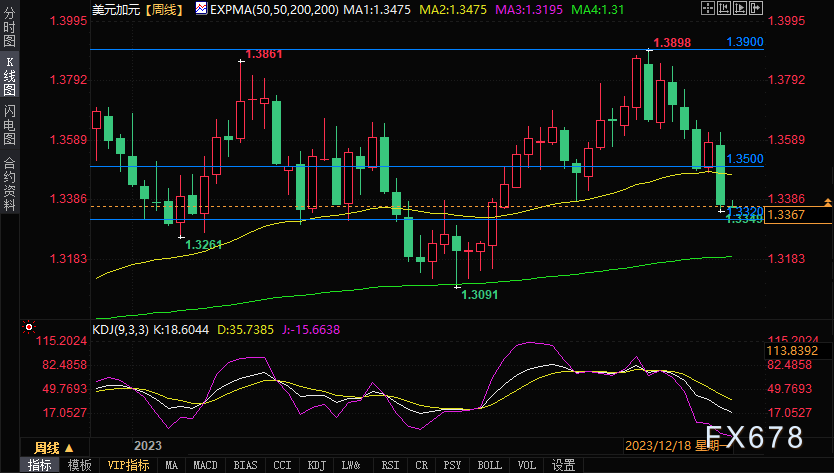Toggle the crosshair cursor icon

point(707,8)
